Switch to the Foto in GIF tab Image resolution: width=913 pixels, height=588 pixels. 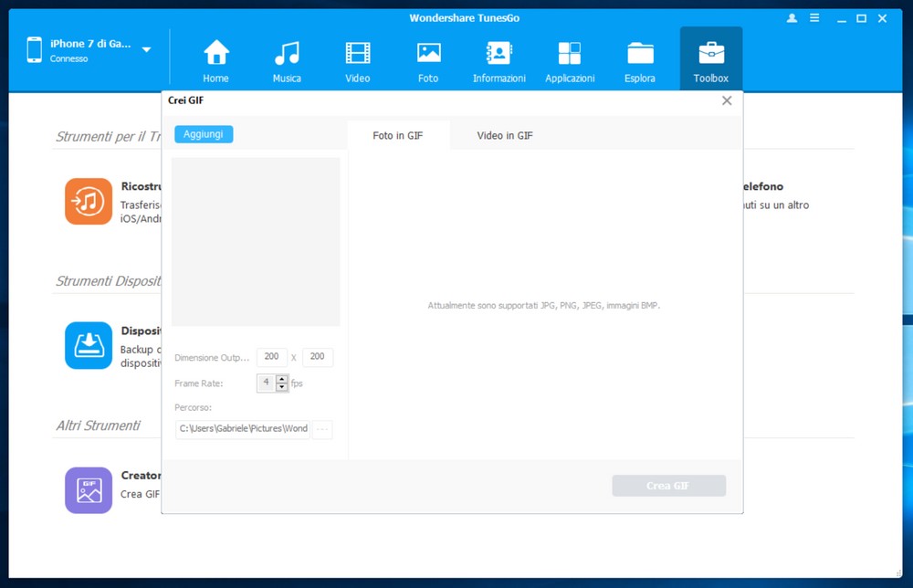pyautogui.click(x=398, y=136)
